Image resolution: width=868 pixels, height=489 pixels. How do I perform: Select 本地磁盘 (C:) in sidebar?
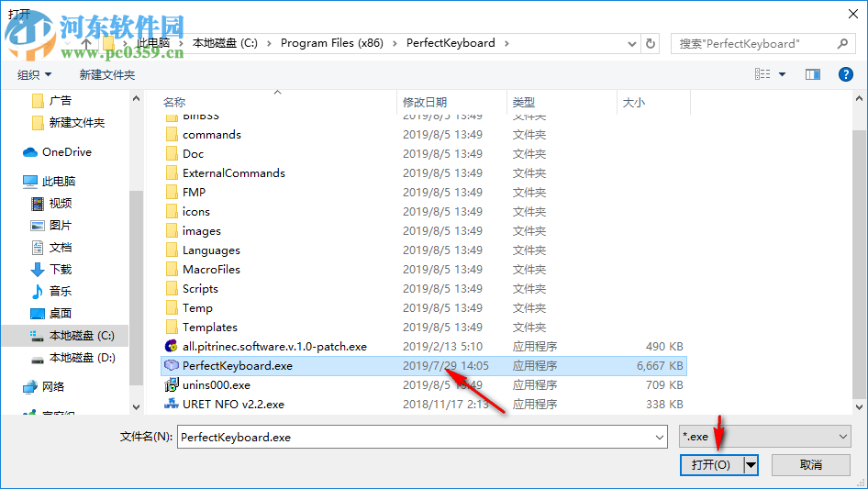[72, 336]
